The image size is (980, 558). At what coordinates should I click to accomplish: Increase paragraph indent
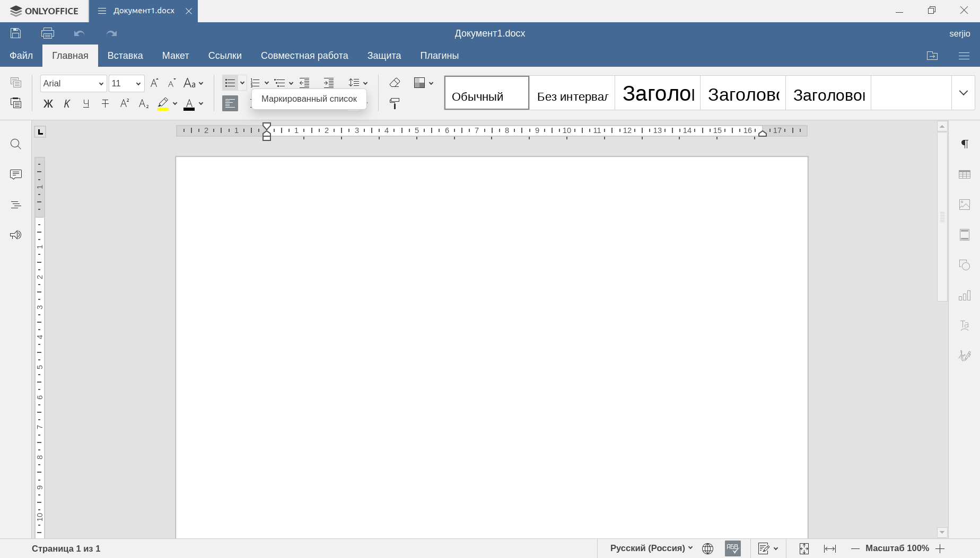point(329,83)
